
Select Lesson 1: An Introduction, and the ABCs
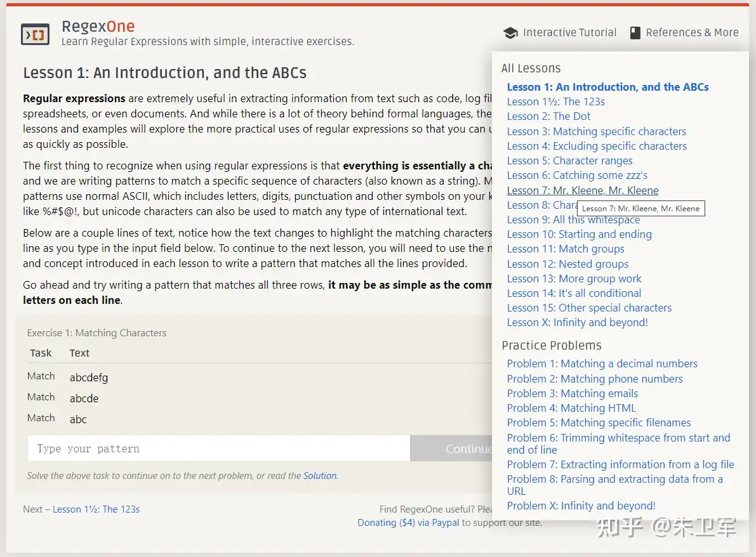pyautogui.click(x=607, y=87)
